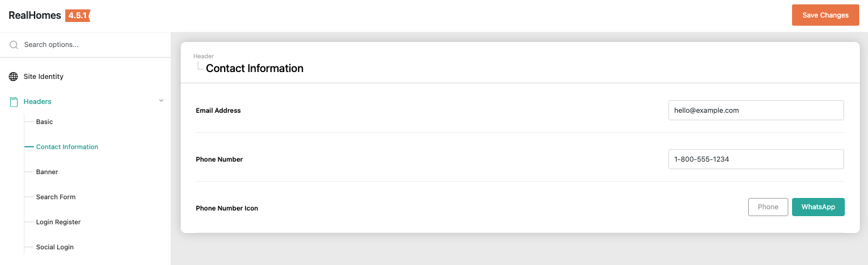The height and width of the screenshot is (265, 868).
Task: Collapse the Headers section chevron
Action: pos(161,101)
